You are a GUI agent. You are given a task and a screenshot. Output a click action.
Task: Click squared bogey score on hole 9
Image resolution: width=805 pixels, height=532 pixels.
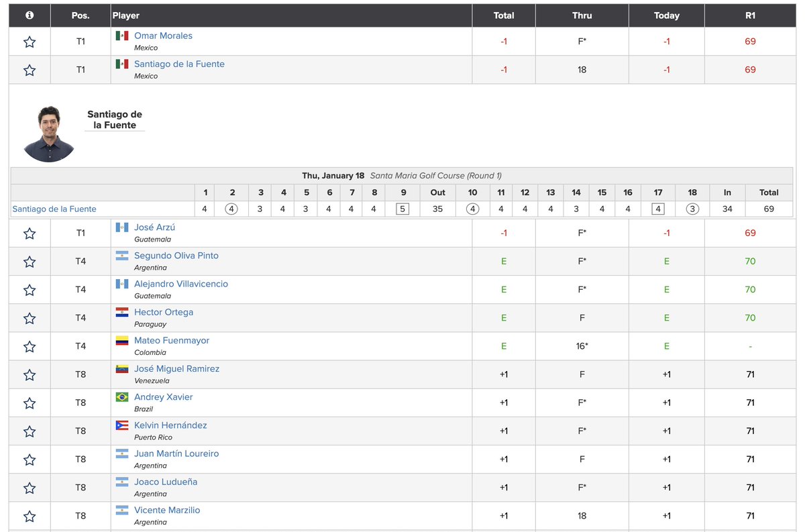tap(402, 209)
